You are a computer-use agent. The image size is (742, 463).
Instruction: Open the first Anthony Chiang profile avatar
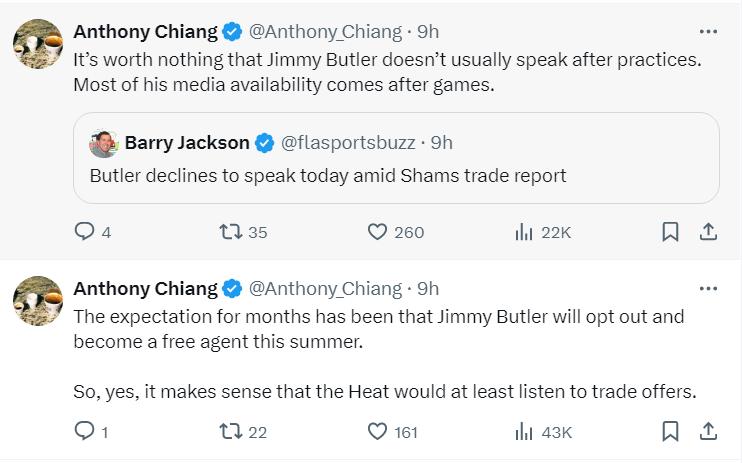38,46
